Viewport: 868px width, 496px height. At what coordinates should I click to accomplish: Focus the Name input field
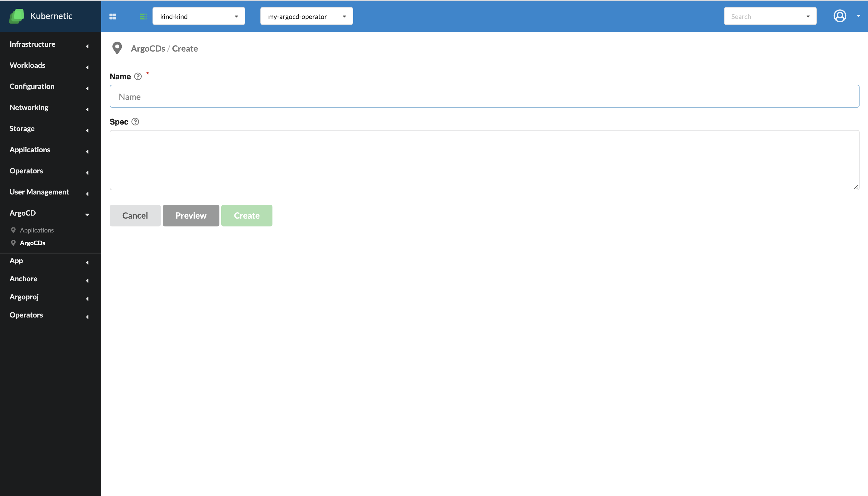tap(484, 96)
